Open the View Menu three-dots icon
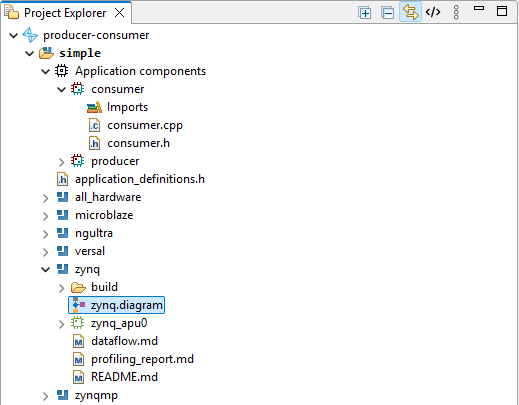Image resolution: width=519 pixels, height=405 pixels. 456,12
